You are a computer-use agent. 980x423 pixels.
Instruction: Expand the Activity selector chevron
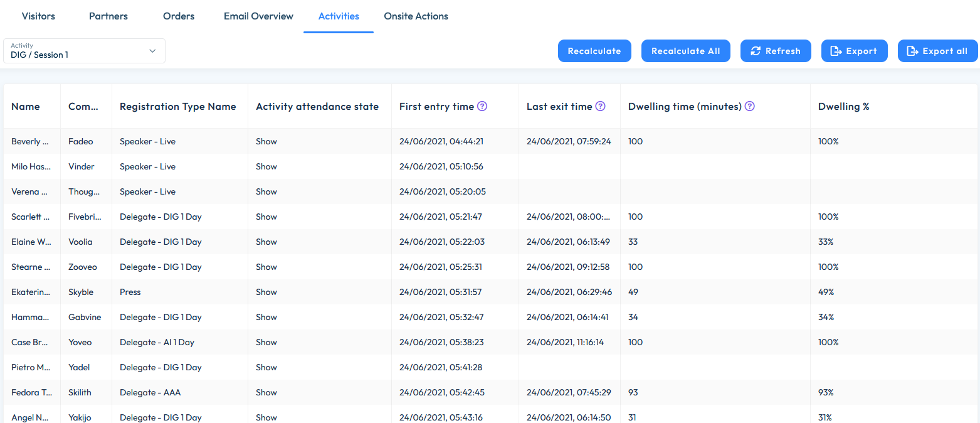(x=152, y=51)
